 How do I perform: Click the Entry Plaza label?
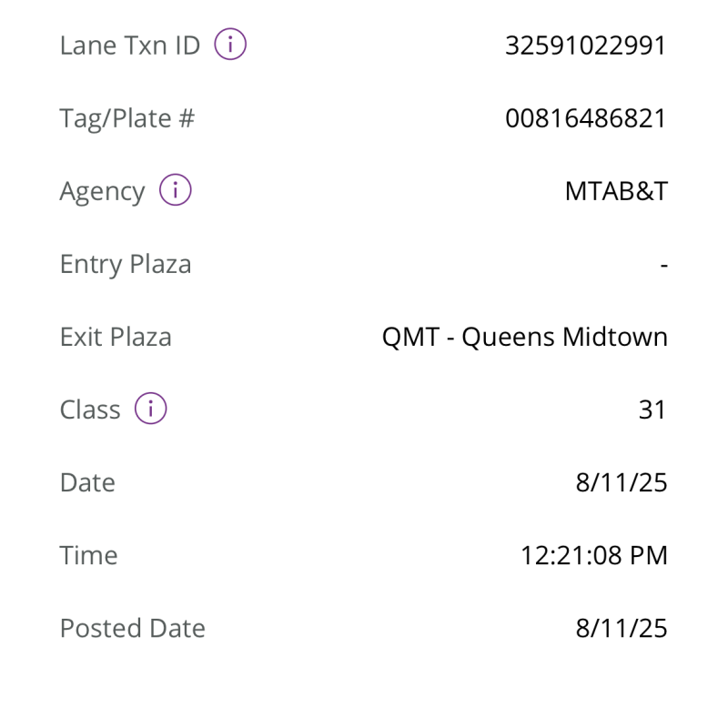[126, 264]
